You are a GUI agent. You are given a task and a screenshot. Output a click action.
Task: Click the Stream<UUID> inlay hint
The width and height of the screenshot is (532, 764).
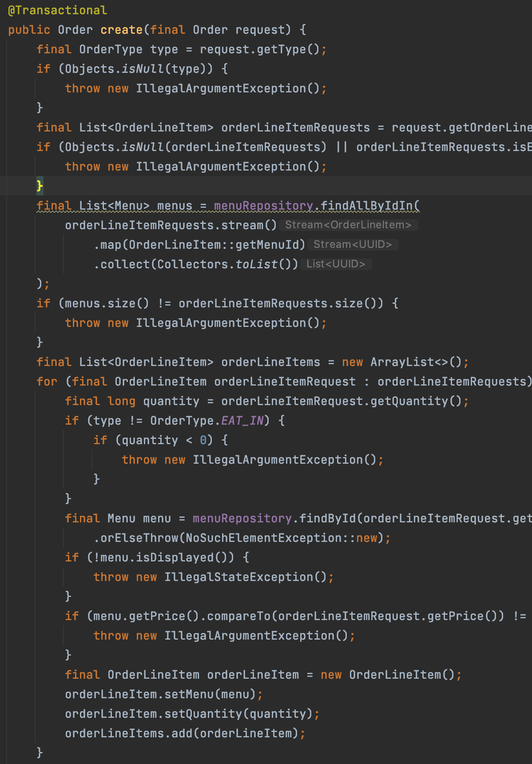(x=353, y=245)
